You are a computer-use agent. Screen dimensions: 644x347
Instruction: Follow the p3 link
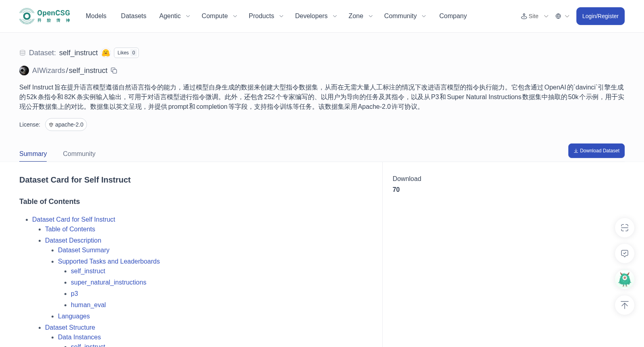pyautogui.click(x=74, y=294)
